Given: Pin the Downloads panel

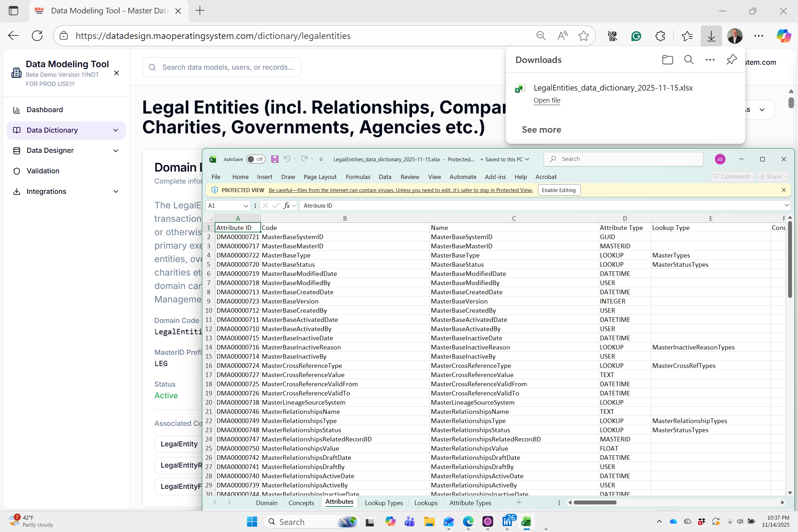Looking at the screenshot, I should 731,60.
